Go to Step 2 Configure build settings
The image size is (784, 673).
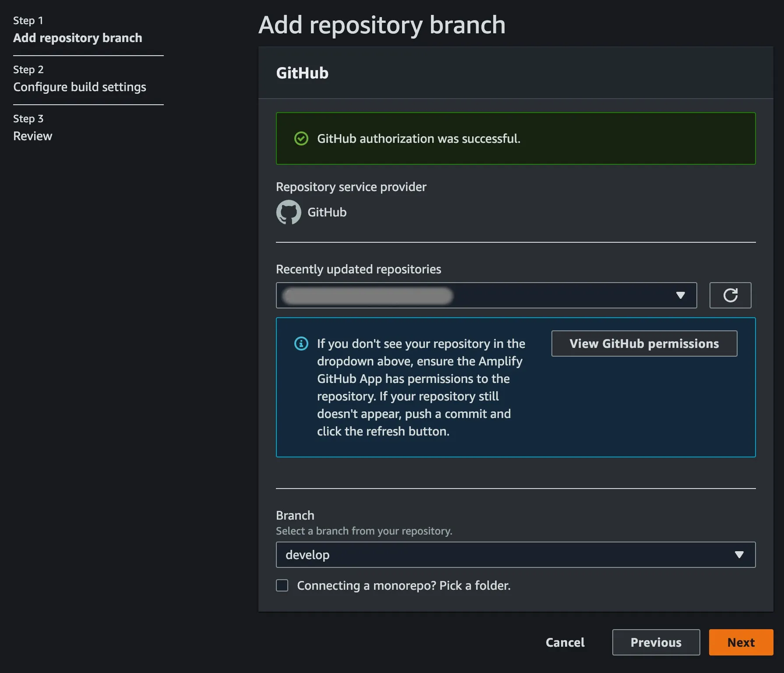[80, 87]
